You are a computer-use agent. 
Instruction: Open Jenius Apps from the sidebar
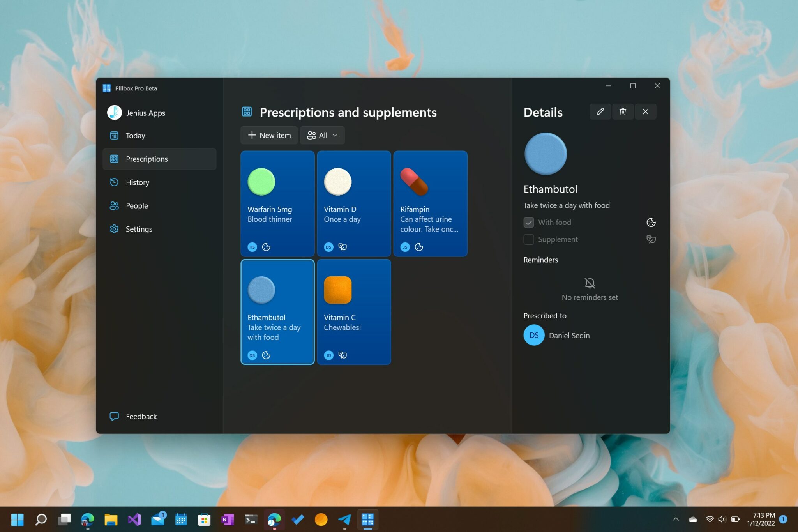(x=145, y=113)
